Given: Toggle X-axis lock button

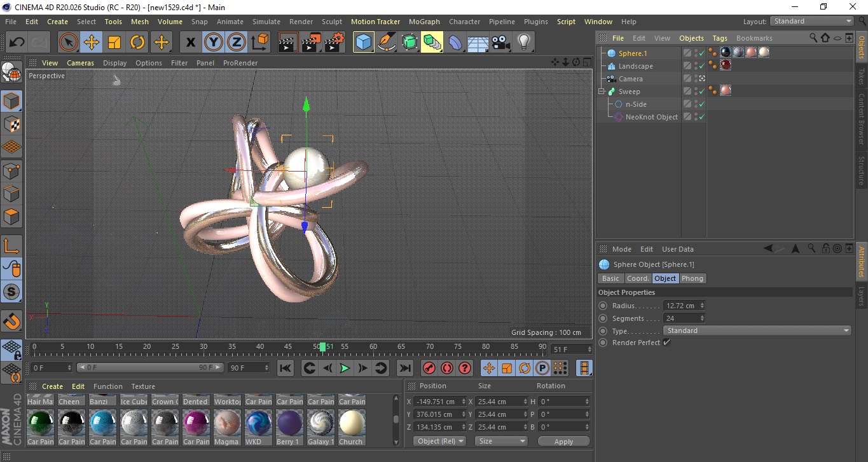Looking at the screenshot, I should [x=190, y=43].
